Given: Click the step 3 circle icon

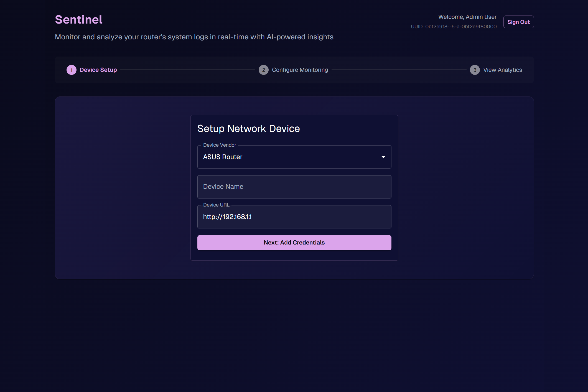Looking at the screenshot, I should point(475,70).
